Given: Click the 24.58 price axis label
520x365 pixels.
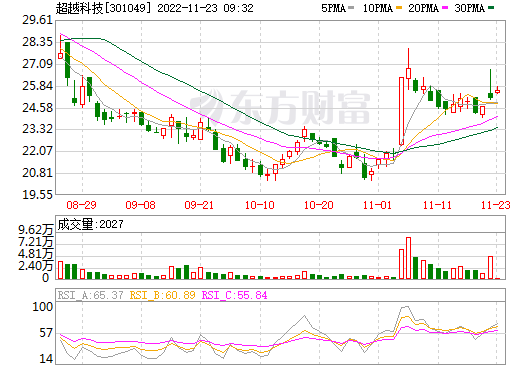Looking at the screenshot, I should coord(37,108).
